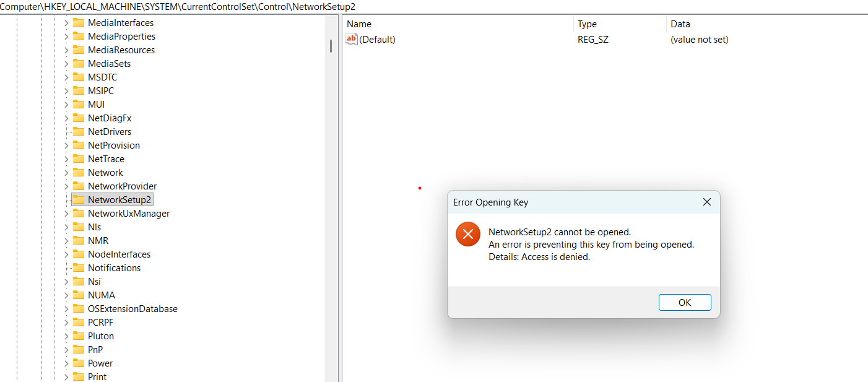Image resolution: width=868 pixels, height=382 pixels.
Task: Expand the NetworkProvider key
Action: (x=66, y=186)
